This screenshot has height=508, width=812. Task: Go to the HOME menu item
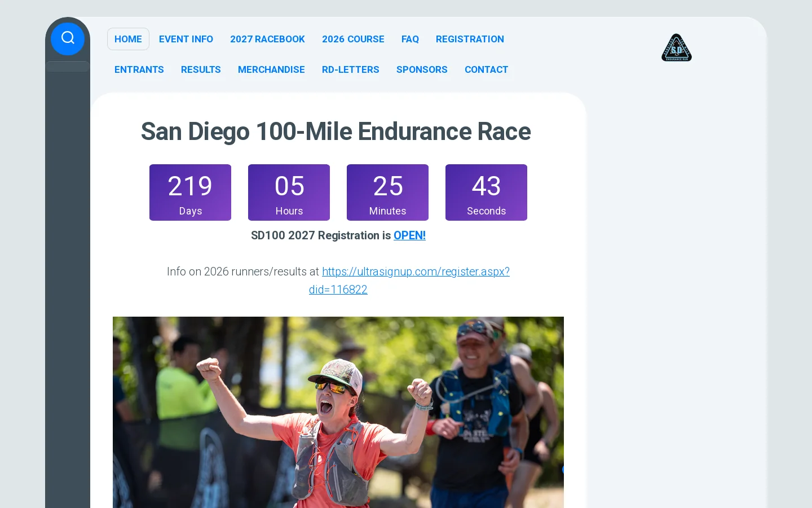[x=128, y=39]
